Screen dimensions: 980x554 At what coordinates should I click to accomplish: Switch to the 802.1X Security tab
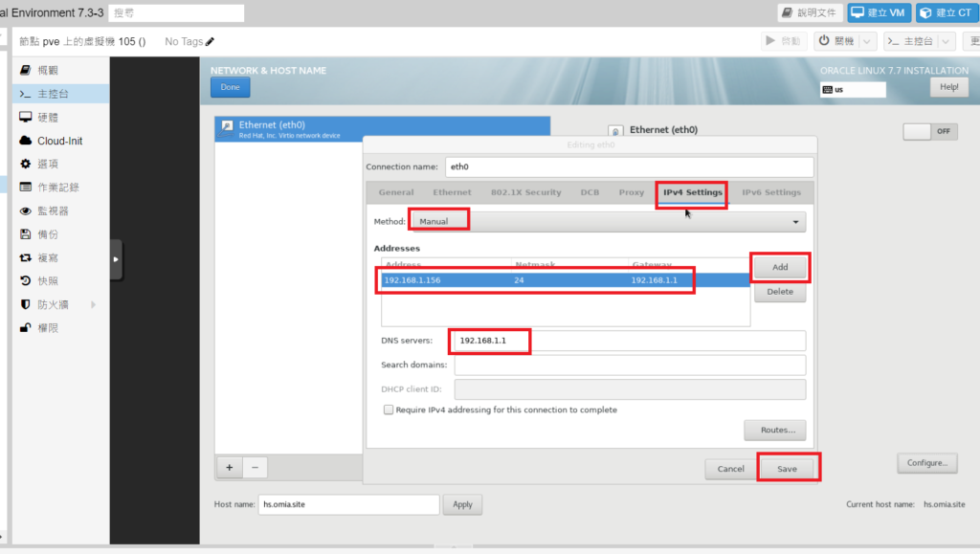525,192
